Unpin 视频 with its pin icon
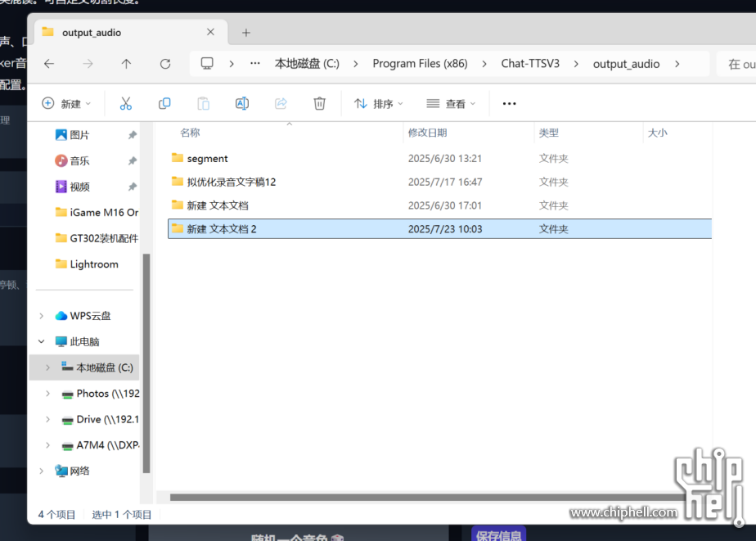This screenshot has height=541, width=756. pos(132,187)
